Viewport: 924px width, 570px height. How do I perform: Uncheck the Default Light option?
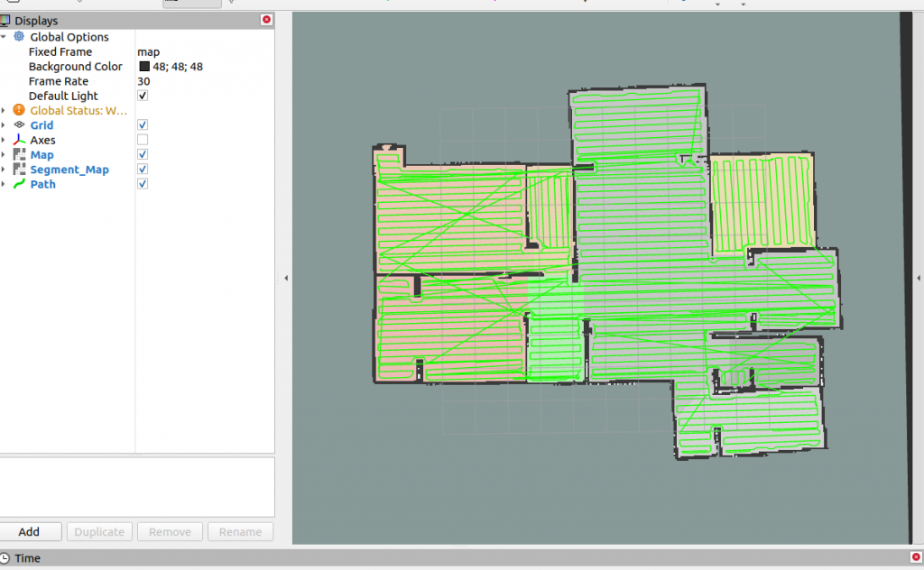click(142, 96)
